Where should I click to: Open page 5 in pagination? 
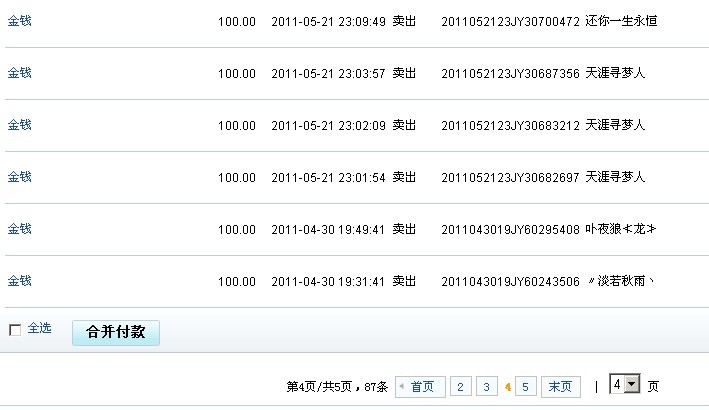[x=526, y=387]
